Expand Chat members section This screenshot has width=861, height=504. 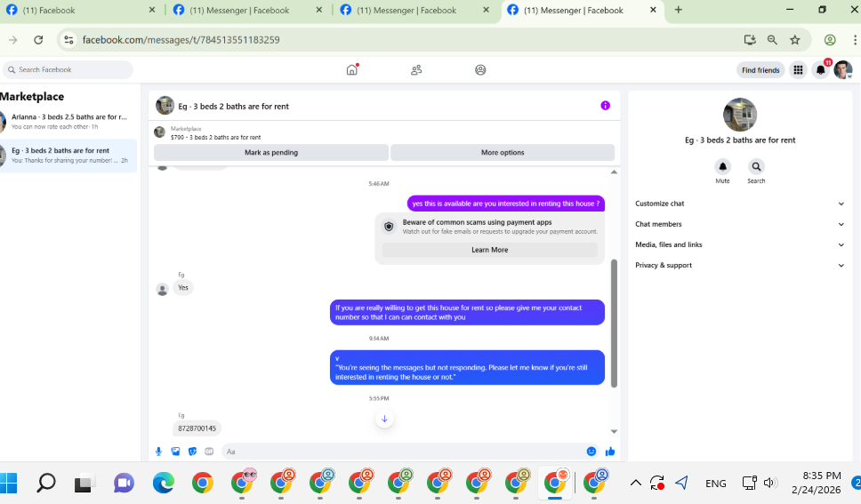[740, 224]
